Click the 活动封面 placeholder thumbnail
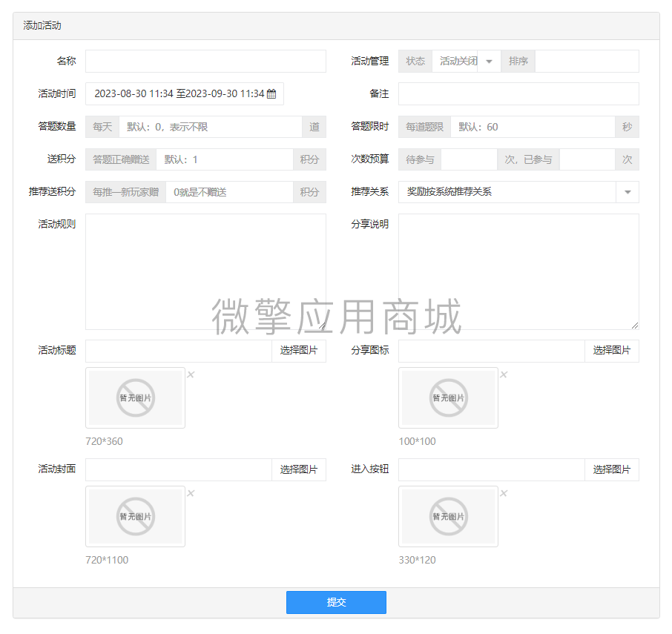The width and height of the screenshot is (672, 634). 136,516
